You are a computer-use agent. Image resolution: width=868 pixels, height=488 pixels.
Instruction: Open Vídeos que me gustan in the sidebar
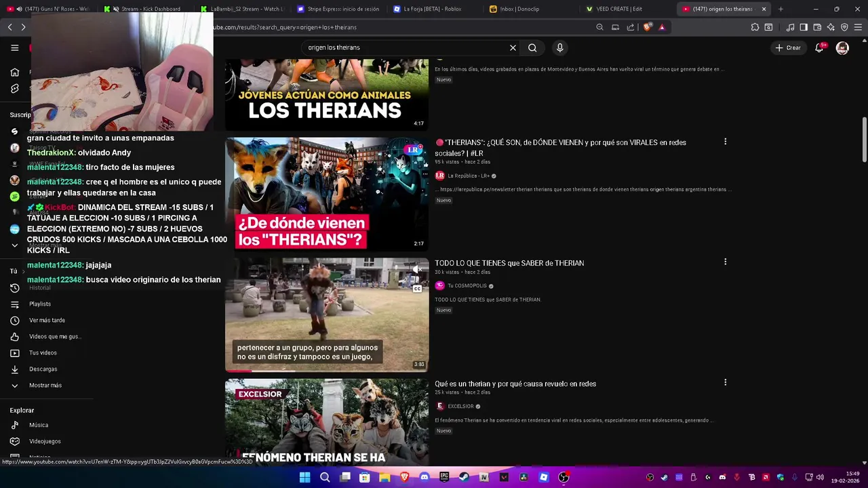[x=54, y=336]
